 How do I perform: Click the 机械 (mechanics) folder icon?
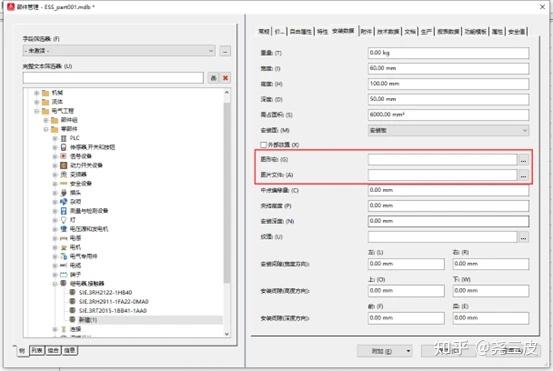(45, 93)
